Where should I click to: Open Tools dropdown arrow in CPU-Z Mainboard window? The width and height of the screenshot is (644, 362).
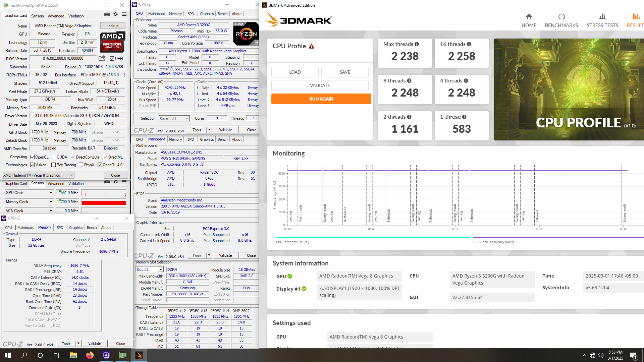coord(209,255)
